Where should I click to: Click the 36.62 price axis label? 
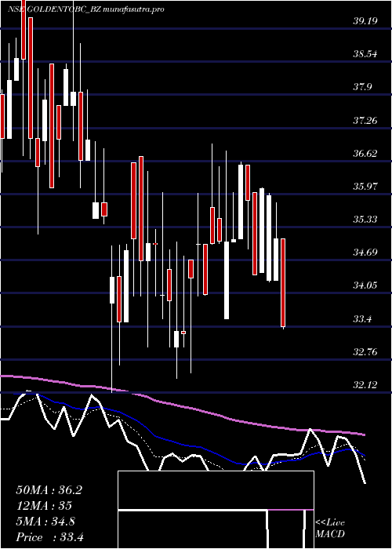pos(365,154)
